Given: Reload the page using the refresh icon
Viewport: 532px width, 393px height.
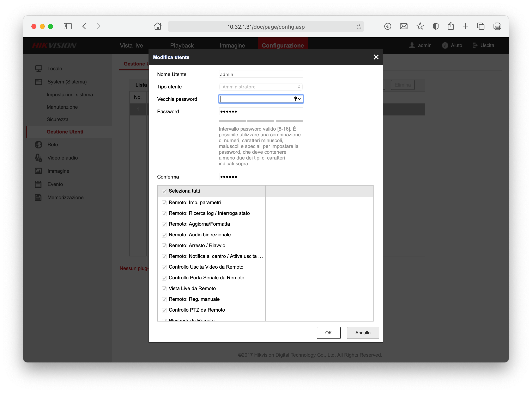Looking at the screenshot, I should (359, 27).
